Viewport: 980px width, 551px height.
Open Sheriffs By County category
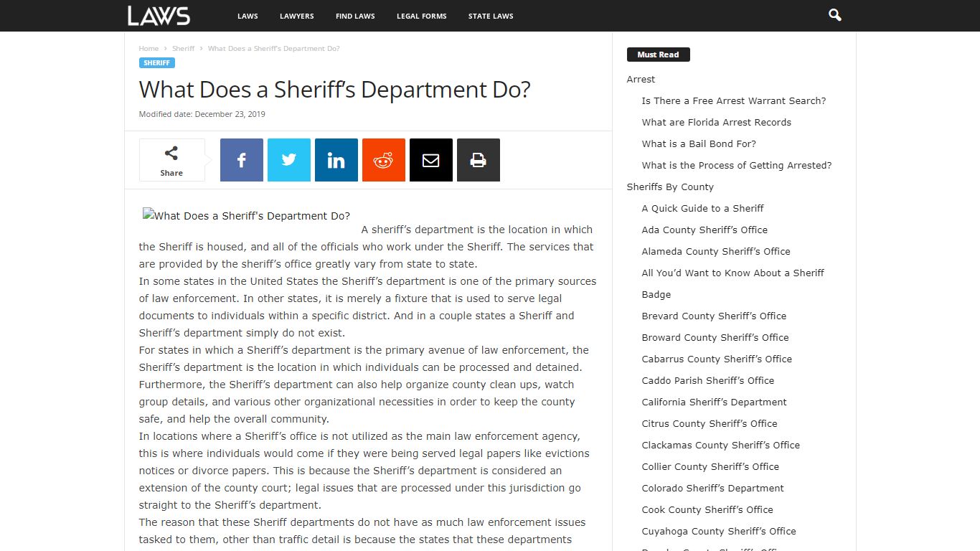click(670, 187)
